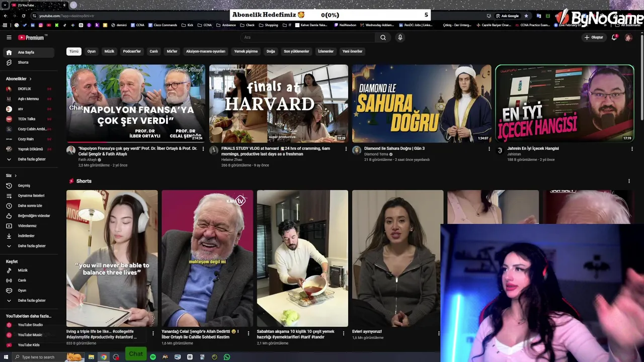Open Daha sonra izle list
Viewport: 644px width, 362px height.
point(29,206)
